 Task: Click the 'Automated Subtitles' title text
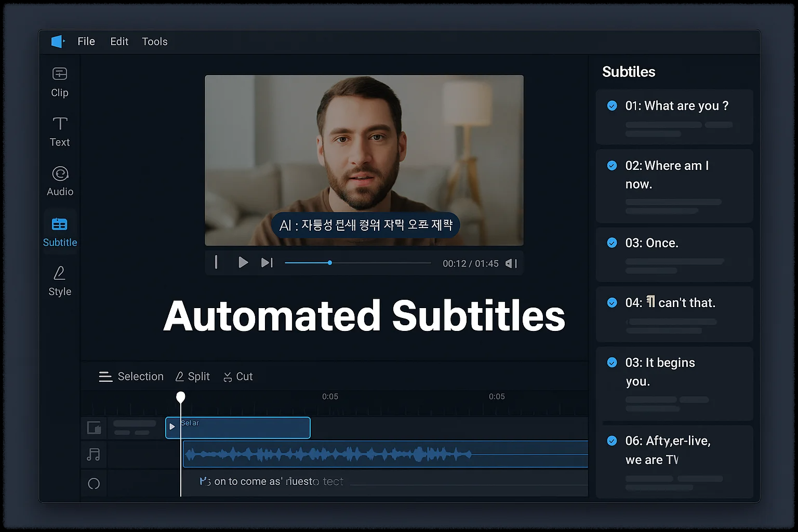coord(364,316)
